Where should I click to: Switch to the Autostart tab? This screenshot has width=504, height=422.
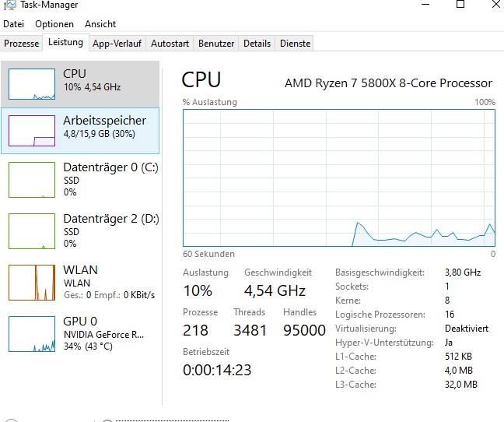tap(170, 44)
